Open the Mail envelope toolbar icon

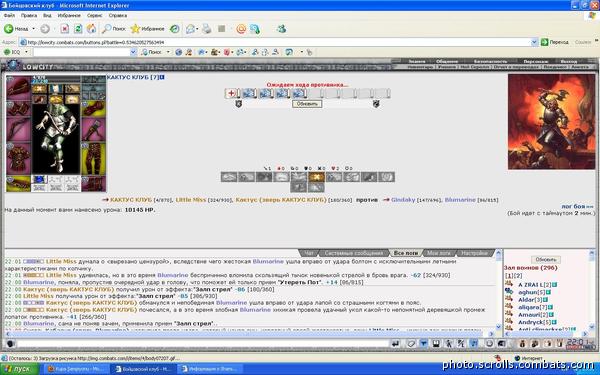pos(190,29)
